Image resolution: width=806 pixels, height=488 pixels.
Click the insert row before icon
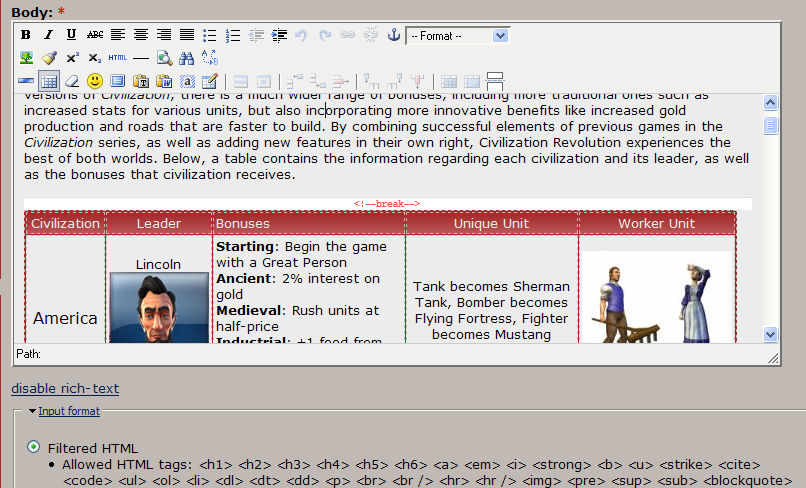(295, 81)
